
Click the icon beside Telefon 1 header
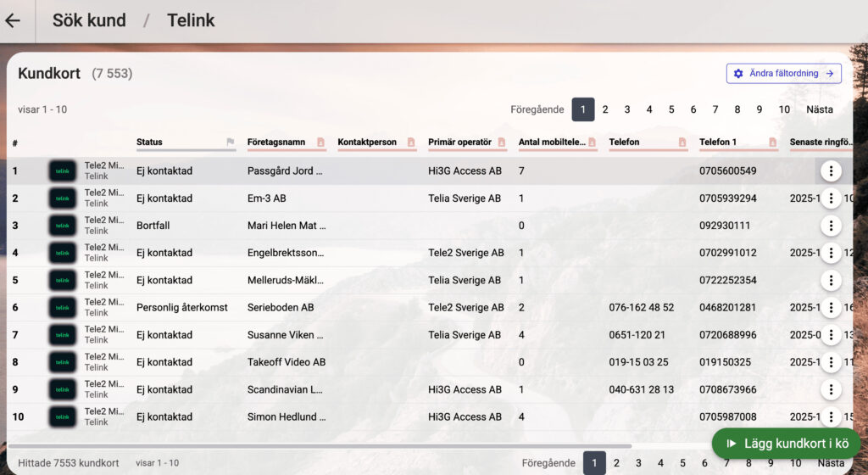click(772, 142)
